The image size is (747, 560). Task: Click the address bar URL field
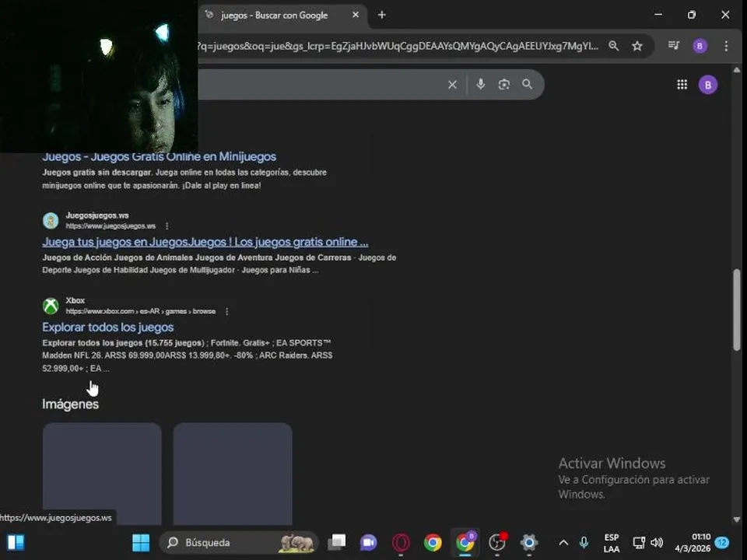(398, 46)
